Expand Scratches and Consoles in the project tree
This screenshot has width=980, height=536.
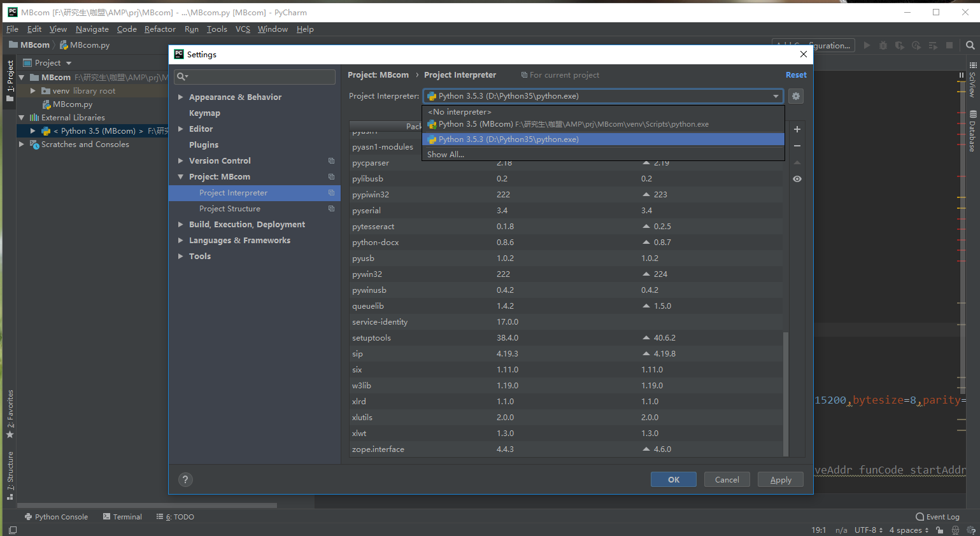22,145
